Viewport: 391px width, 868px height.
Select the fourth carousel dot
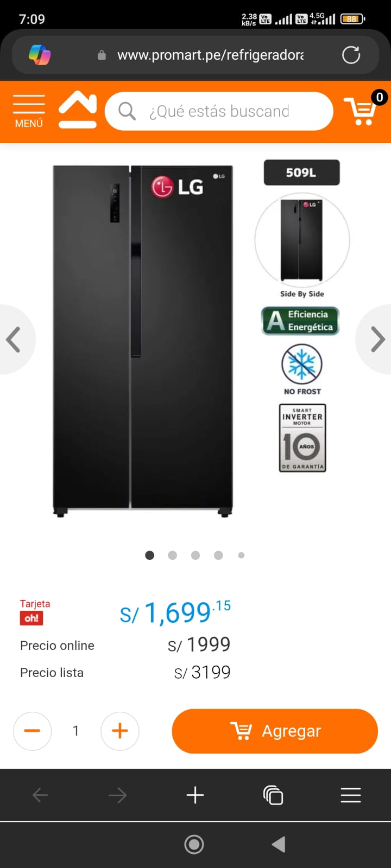[218, 555]
